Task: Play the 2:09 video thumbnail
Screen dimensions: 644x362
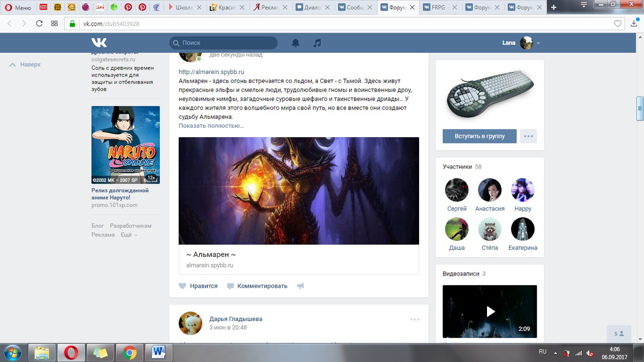Action: click(x=490, y=312)
